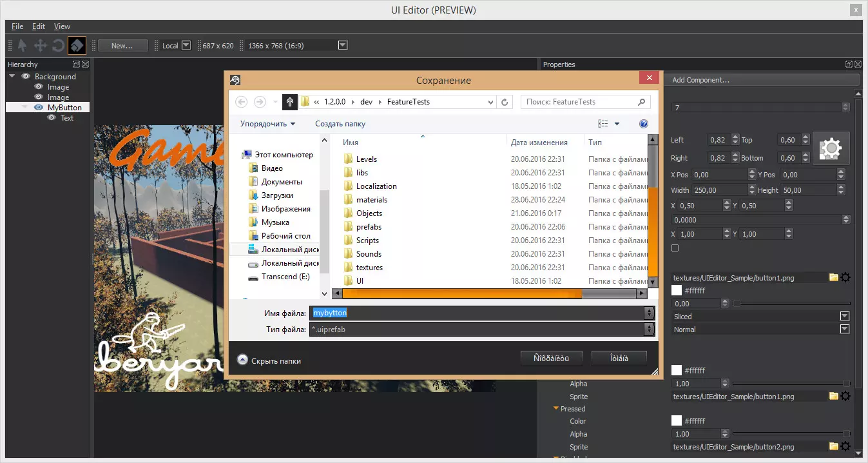Browse for the button1.png sprite file
The width and height of the screenshot is (868, 463).
[x=833, y=277]
